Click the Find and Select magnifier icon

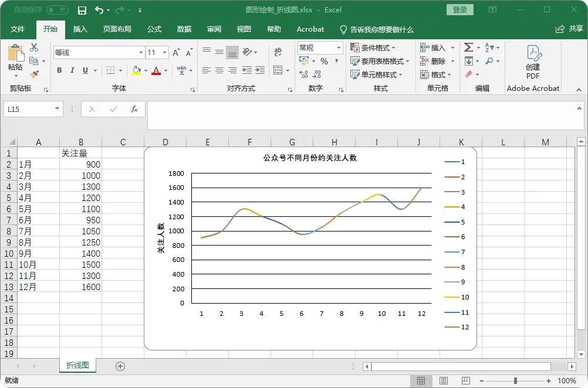(489, 61)
